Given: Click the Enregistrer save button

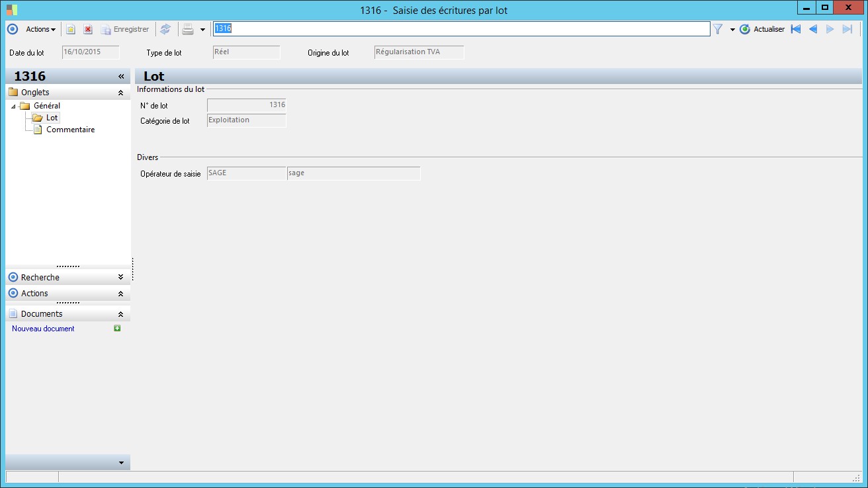Looking at the screenshot, I should pos(125,29).
